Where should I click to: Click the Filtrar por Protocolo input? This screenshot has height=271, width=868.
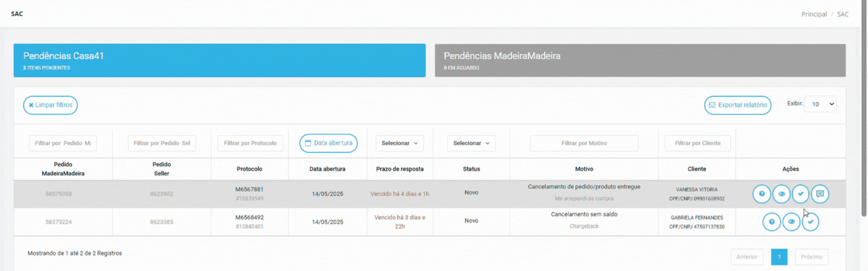pos(250,143)
